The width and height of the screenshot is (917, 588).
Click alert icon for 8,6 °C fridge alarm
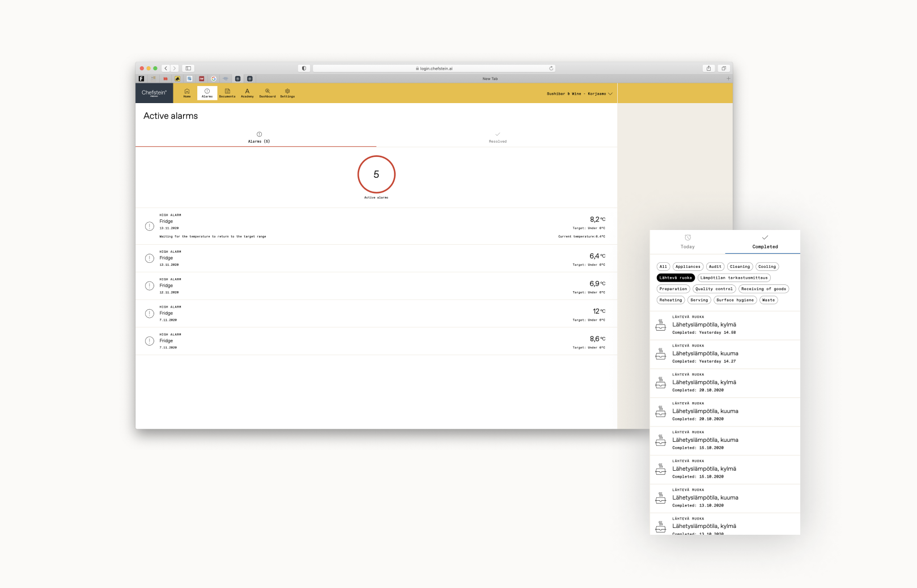click(x=150, y=341)
